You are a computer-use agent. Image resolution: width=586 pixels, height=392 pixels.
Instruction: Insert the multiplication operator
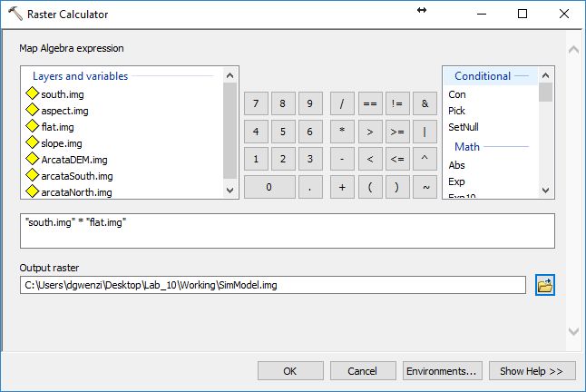[x=342, y=132]
